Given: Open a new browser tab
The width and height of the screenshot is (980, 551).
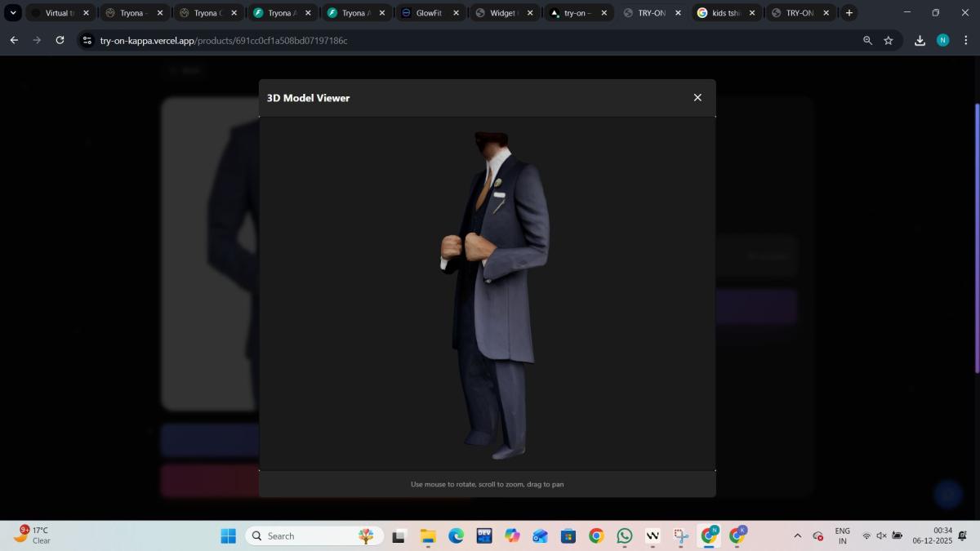Looking at the screenshot, I should (849, 13).
